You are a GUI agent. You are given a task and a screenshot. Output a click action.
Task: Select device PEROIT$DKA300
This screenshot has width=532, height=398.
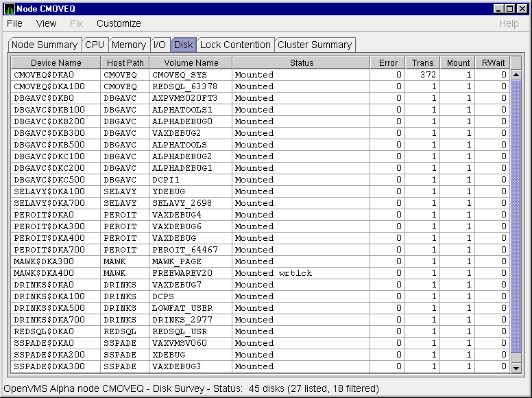(49, 226)
